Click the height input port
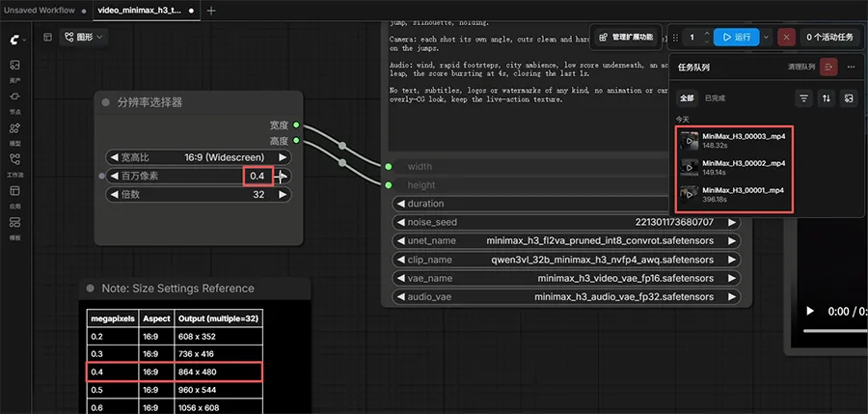Image resolution: width=868 pixels, height=414 pixels. click(389, 185)
